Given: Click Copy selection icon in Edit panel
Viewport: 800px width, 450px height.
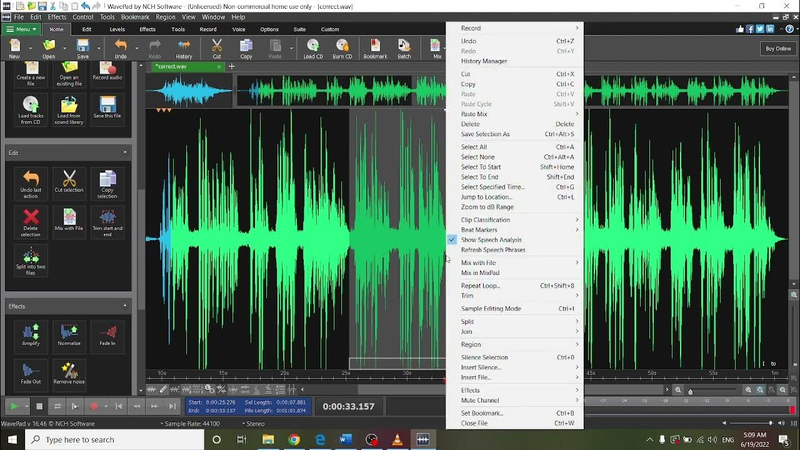Looking at the screenshot, I should 107,184.
